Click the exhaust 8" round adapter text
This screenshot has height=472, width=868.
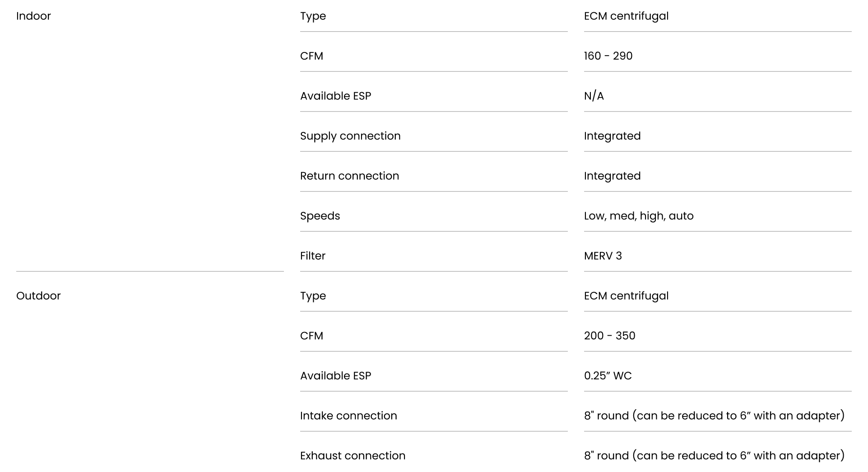pyautogui.click(x=714, y=456)
